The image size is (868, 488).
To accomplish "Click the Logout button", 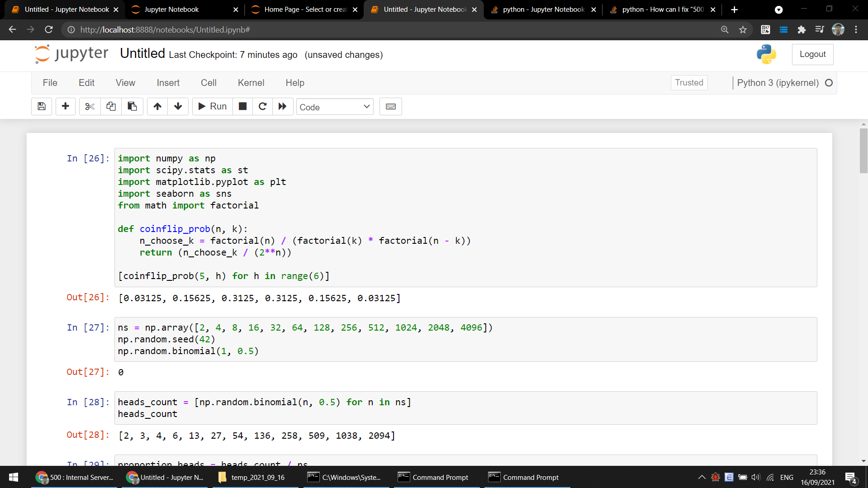I will (x=812, y=54).
